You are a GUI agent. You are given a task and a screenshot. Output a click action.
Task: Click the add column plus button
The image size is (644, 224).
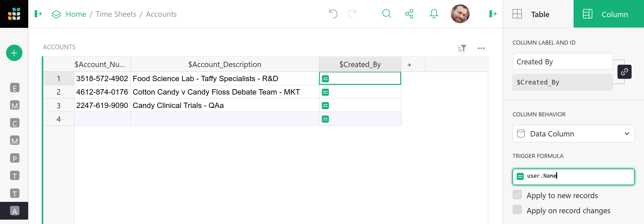click(409, 65)
